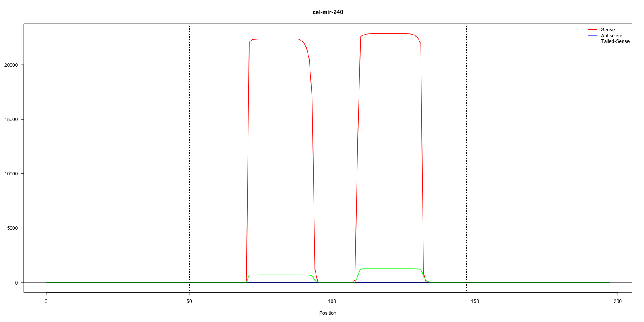Click the y-axis tick label 5000
This screenshot has width=644, height=322.
click(12, 228)
